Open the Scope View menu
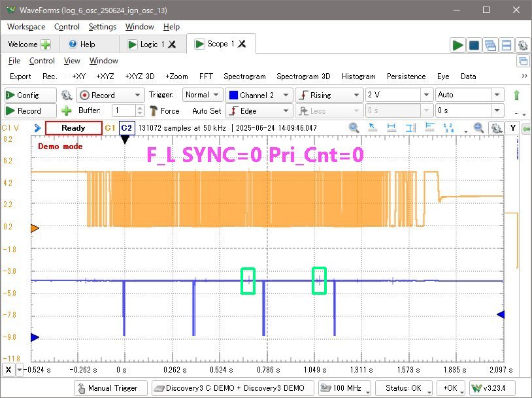This screenshot has height=398, width=532. [72, 61]
